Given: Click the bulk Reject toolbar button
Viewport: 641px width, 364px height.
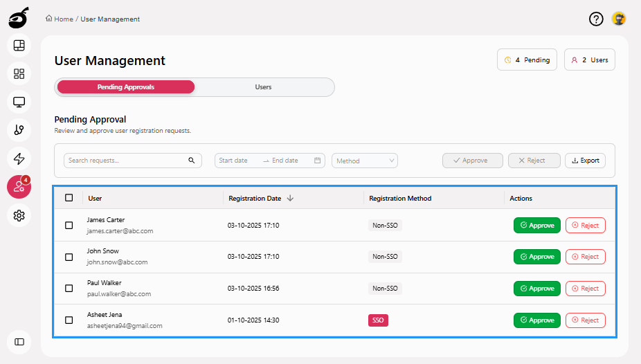Looking at the screenshot, I should (534, 161).
